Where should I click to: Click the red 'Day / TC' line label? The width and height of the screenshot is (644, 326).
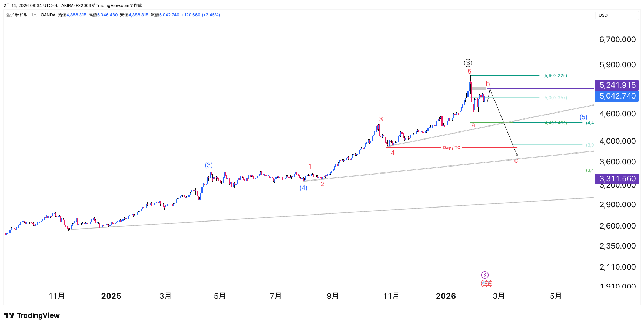pos(451,148)
